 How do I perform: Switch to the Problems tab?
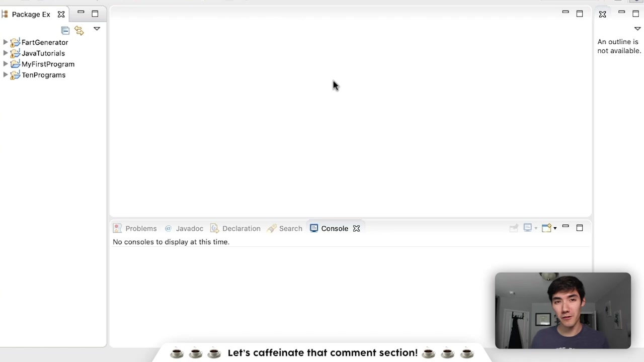pos(141,228)
